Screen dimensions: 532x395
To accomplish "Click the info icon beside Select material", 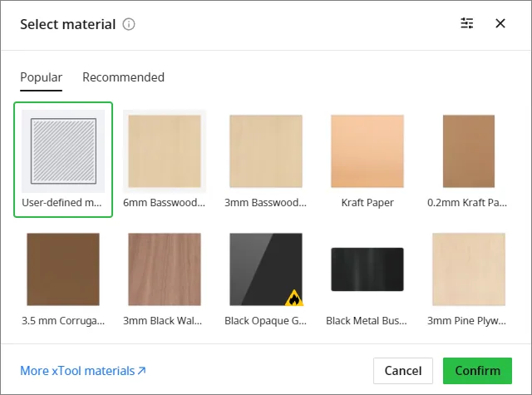I will [129, 24].
